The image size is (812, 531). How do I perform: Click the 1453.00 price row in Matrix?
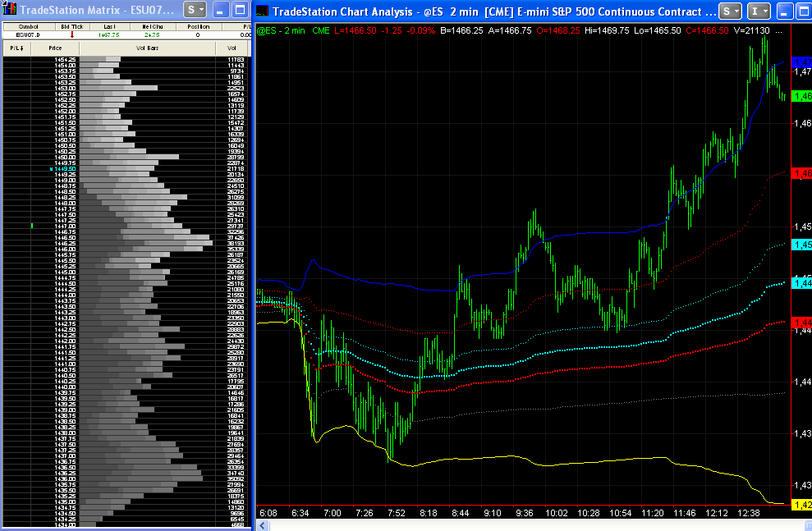pos(127,88)
